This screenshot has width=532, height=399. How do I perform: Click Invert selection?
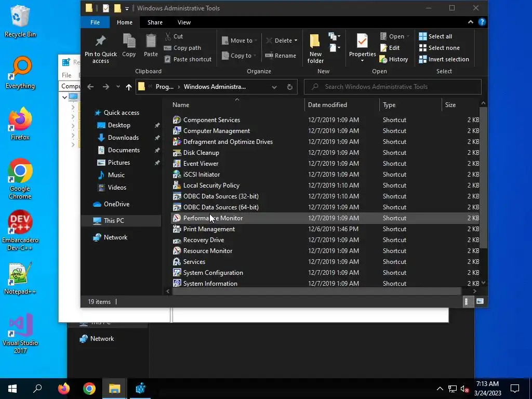444,59
